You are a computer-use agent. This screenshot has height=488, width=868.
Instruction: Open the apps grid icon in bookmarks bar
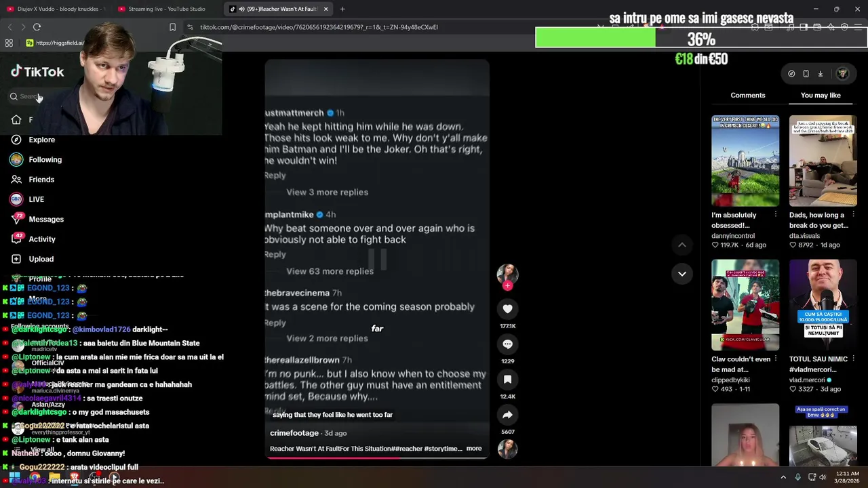[x=9, y=43]
